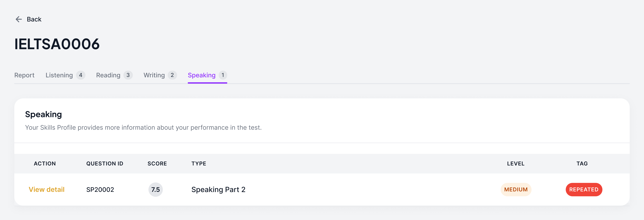Click the SP20002 question ID
The width and height of the screenshot is (644, 220).
[100, 189]
